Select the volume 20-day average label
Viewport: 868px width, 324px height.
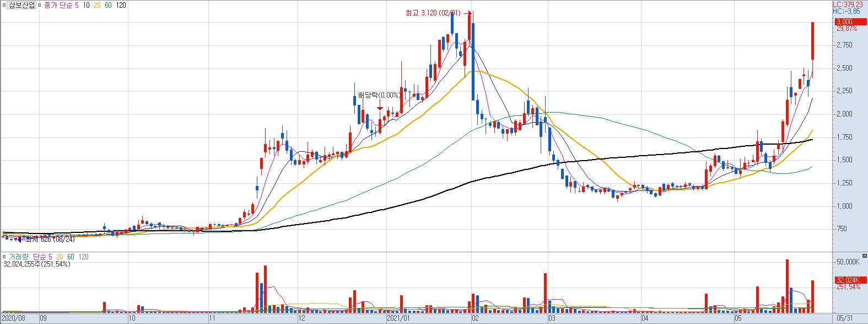[58, 257]
